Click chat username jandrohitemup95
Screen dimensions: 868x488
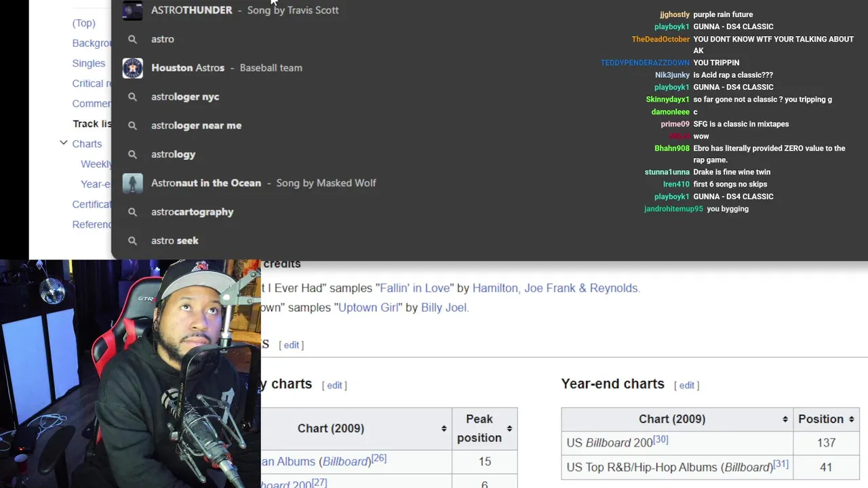point(673,209)
